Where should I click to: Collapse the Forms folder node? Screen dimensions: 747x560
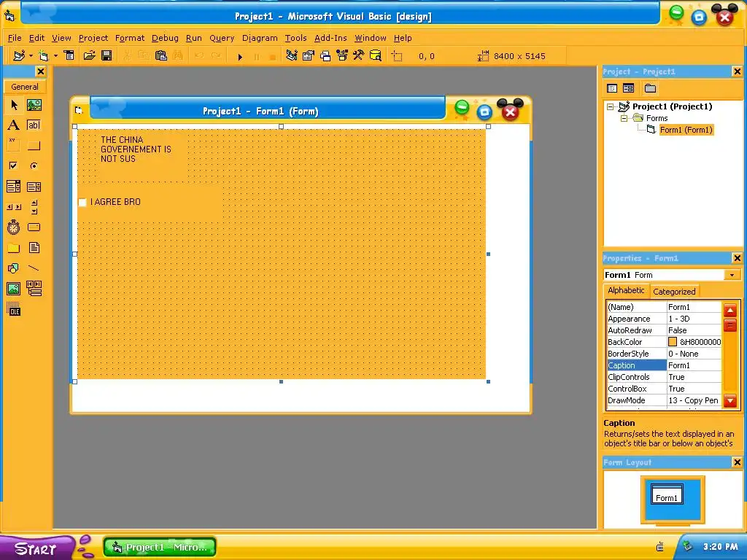pyautogui.click(x=624, y=118)
